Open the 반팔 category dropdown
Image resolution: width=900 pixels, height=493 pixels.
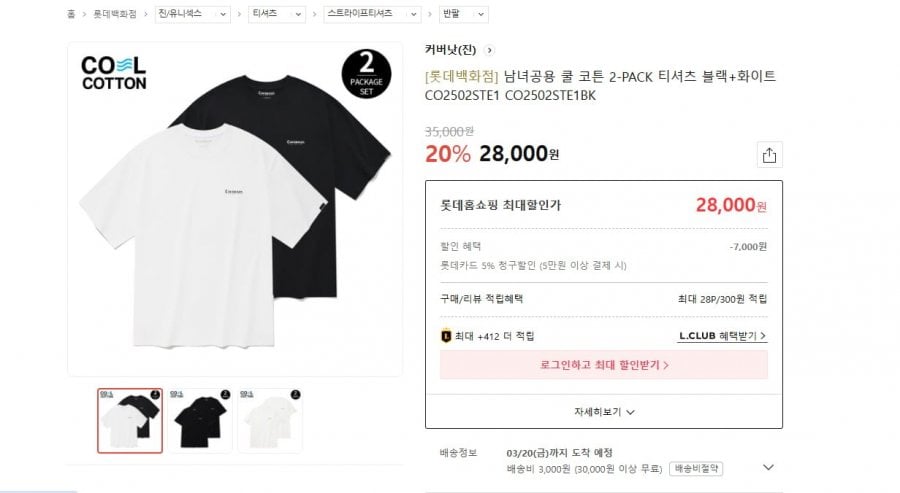[x=464, y=15]
